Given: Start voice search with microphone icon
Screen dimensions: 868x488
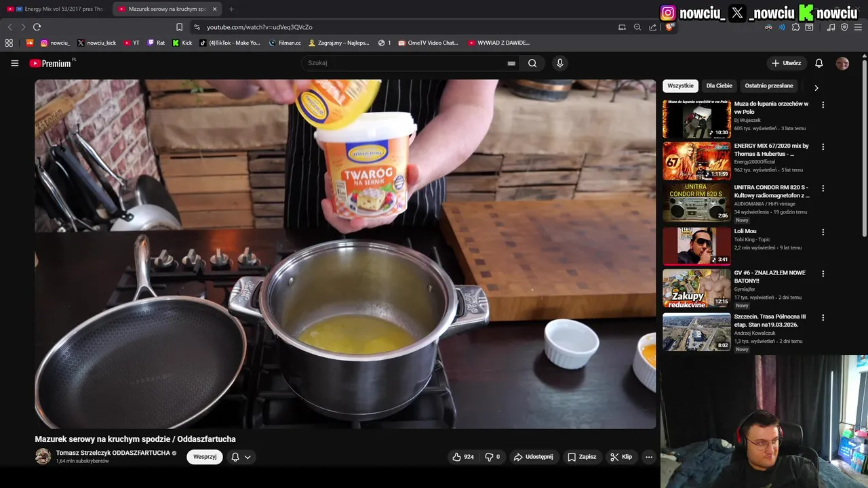Looking at the screenshot, I should tap(559, 63).
